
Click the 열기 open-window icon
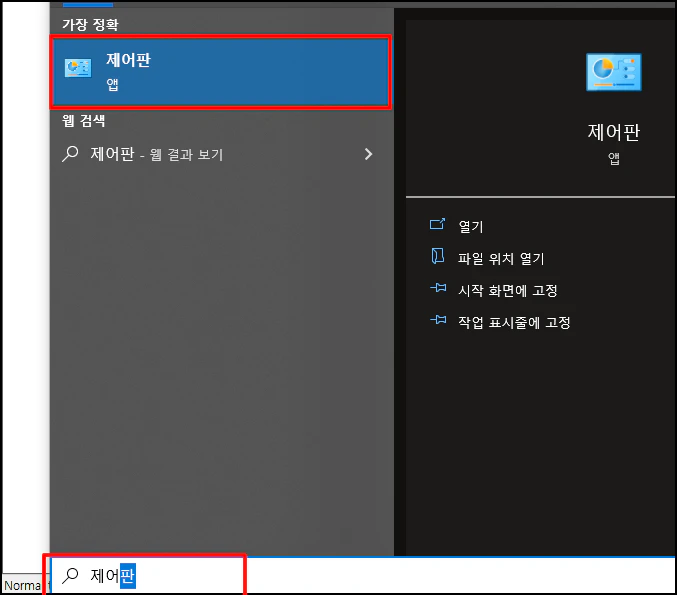437,224
